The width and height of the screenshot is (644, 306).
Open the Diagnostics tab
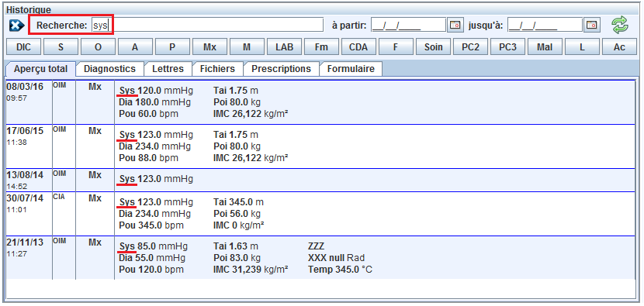tap(109, 69)
